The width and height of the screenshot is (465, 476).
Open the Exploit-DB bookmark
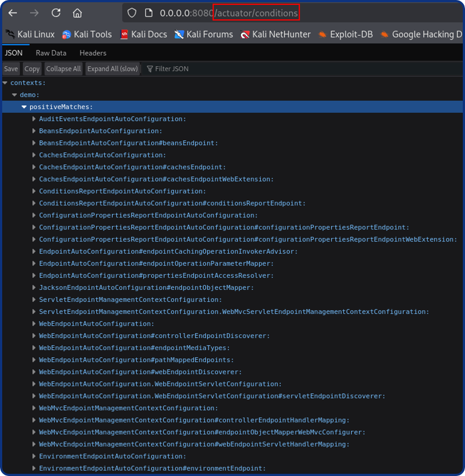tap(352, 34)
